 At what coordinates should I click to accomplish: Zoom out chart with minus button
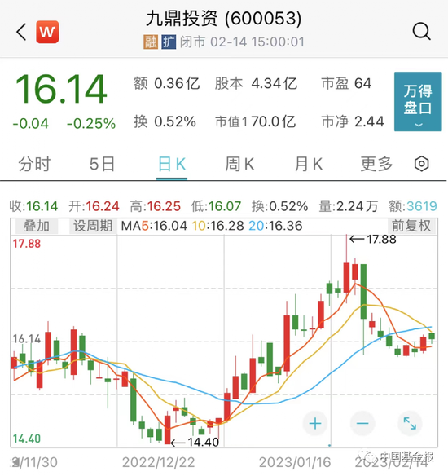(362, 423)
